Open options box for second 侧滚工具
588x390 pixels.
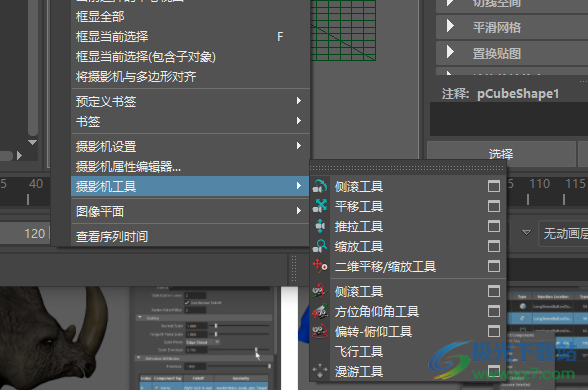pyautogui.click(x=494, y=291)
